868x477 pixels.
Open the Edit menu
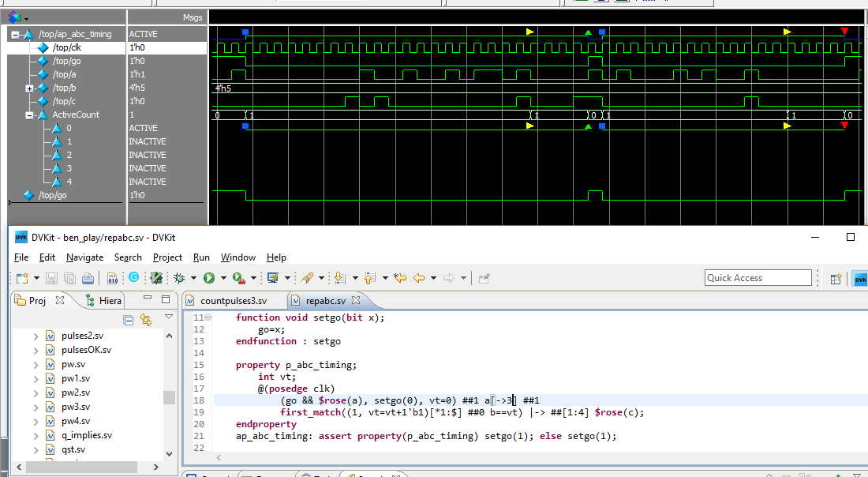click(x=47, y=257)
